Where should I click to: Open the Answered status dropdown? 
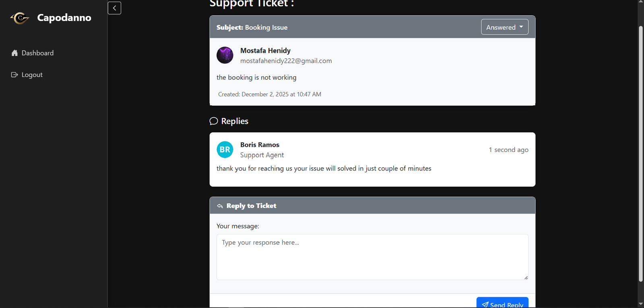coord(504,27)
